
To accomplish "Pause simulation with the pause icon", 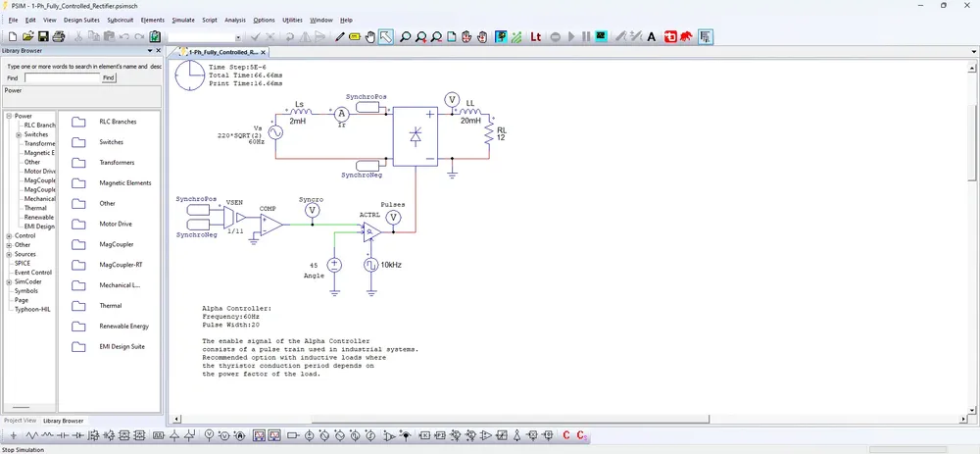I will (x=586, y=37).
